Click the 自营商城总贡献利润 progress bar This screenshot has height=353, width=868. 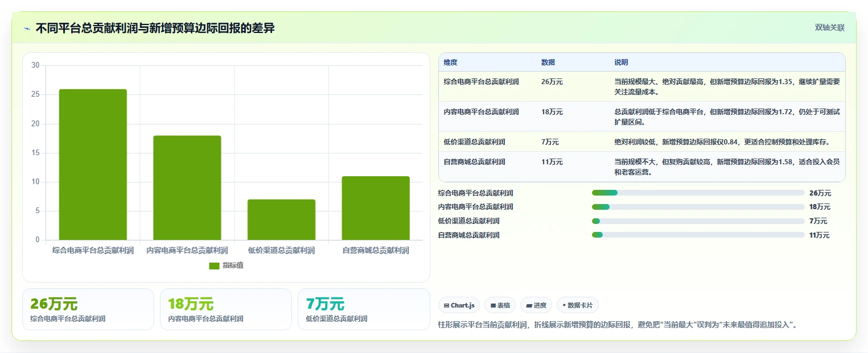[698, 235]
